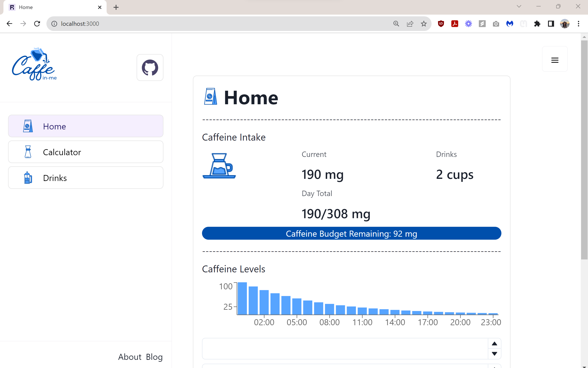Open the Blog link
This screenshot has height=368, width=588.
[x=154, y=357]
